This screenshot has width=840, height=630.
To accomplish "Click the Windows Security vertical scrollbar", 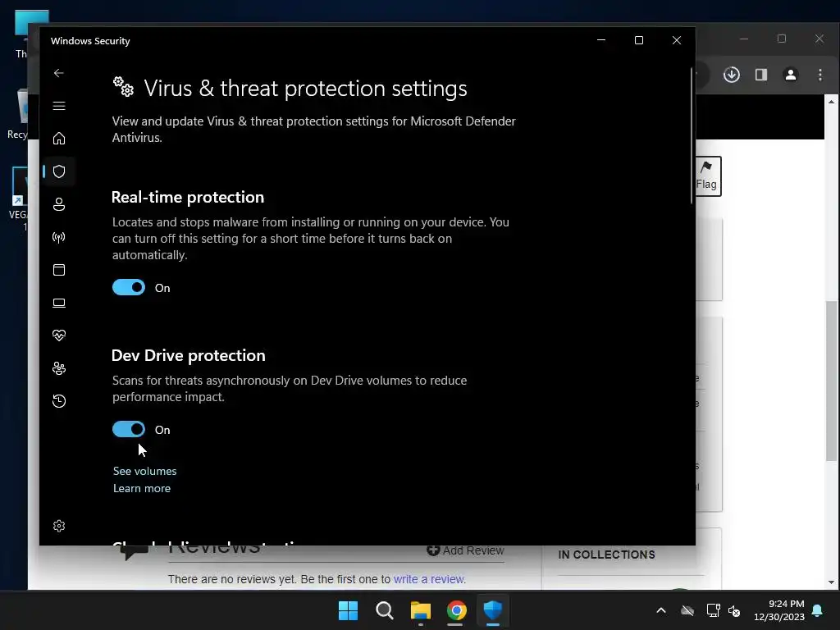I will click(x=692, y=136).
